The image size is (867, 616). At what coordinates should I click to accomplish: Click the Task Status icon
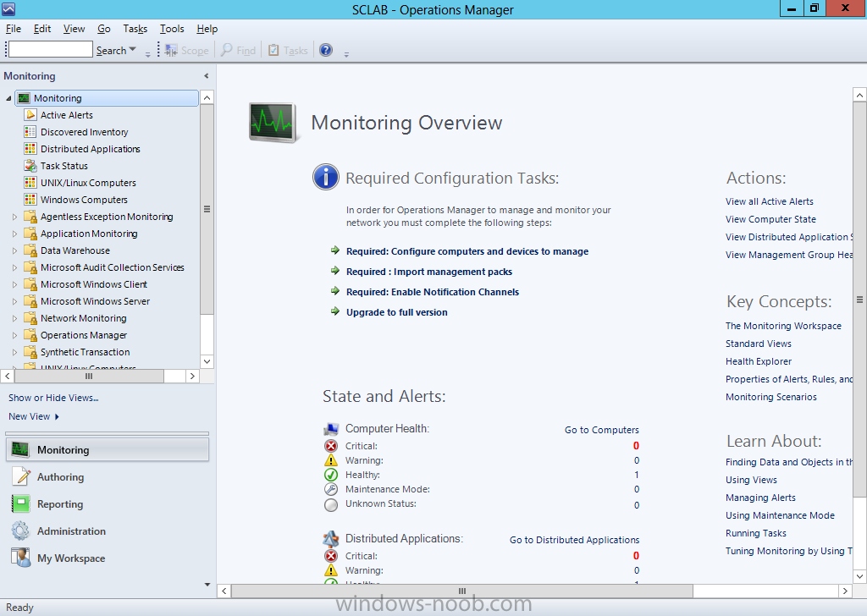tap(30, 166)
